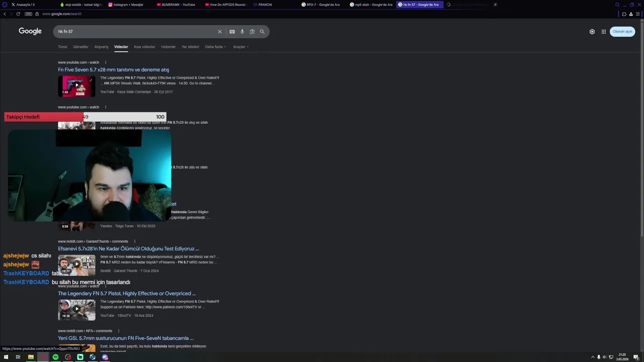This screenshot has width=644, height=362.
Task: Open the browser tab search magnifier
Action: tap(617, 5)
